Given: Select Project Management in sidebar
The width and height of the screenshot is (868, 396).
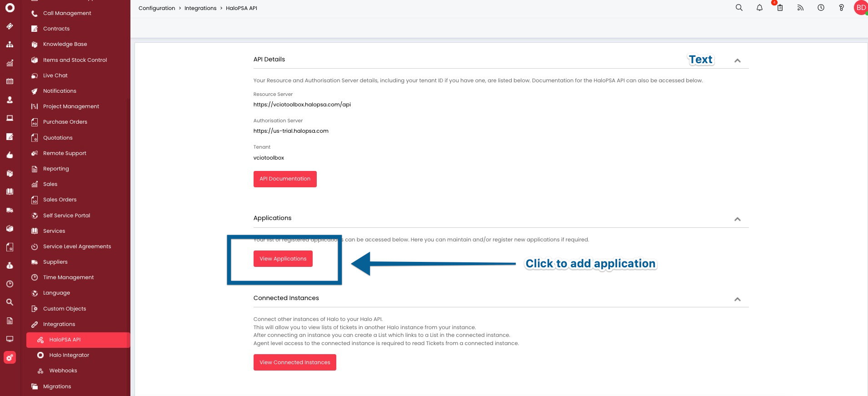Looking at the screenshot, I should tap(71, 106).
